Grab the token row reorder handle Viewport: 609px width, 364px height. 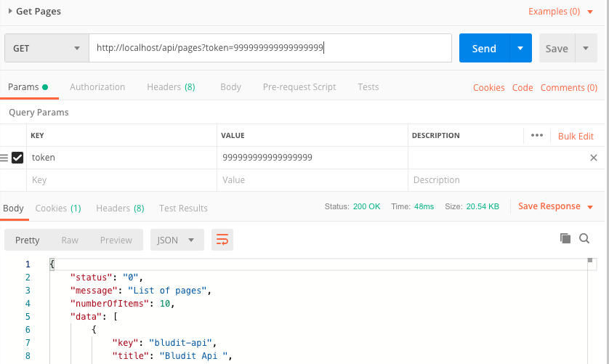click(x=4, y=158)
